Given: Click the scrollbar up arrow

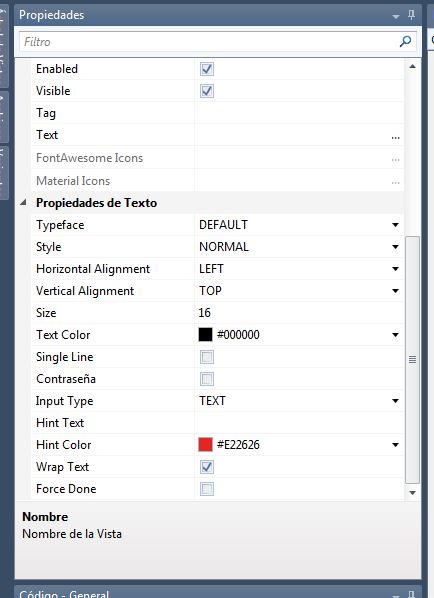Looking at the screenshot, I should pyautogui.click(x=412, y=66).
